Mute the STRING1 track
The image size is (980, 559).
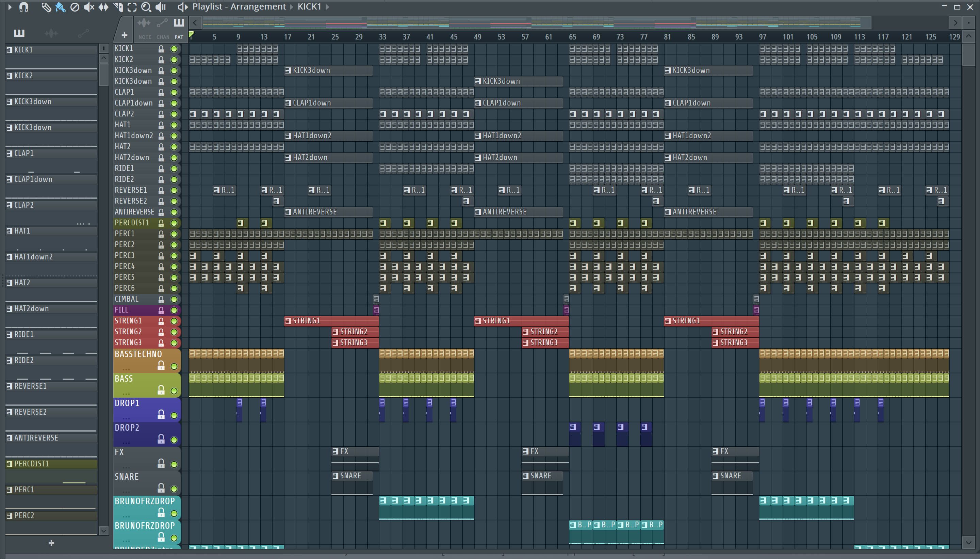[174, 321]
